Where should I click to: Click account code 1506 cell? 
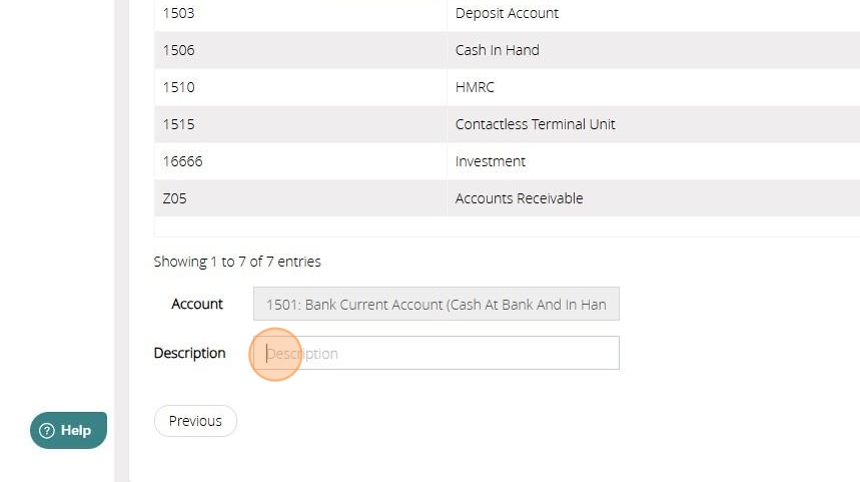pyautogui.click(x=179, y=50)
